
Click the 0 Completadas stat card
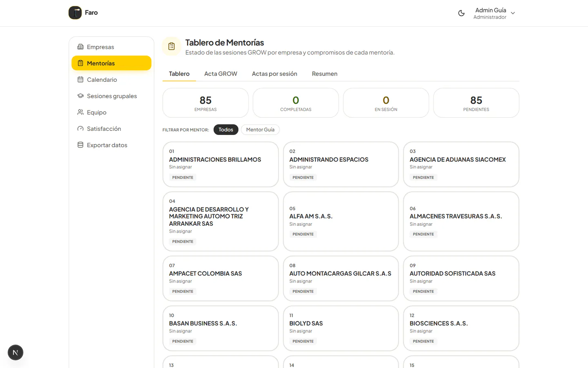tap(296, 103)
